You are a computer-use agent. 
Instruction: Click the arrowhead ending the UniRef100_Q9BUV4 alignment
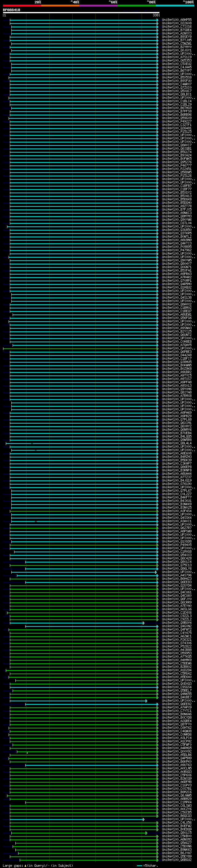click(144, 623)
